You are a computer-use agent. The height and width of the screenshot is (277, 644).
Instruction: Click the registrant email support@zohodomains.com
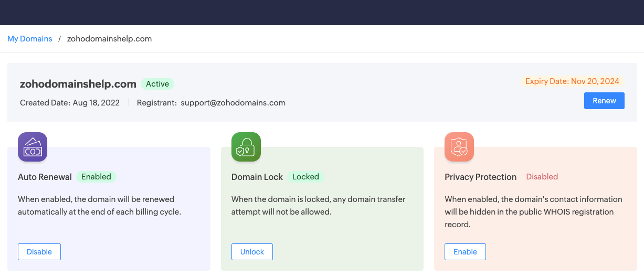[233, 103]
